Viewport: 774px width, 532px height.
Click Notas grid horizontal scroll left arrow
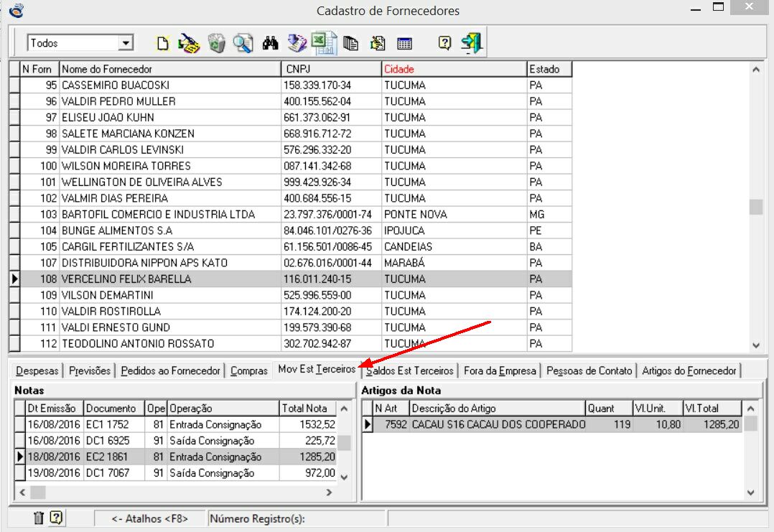(x=22, y=492)
